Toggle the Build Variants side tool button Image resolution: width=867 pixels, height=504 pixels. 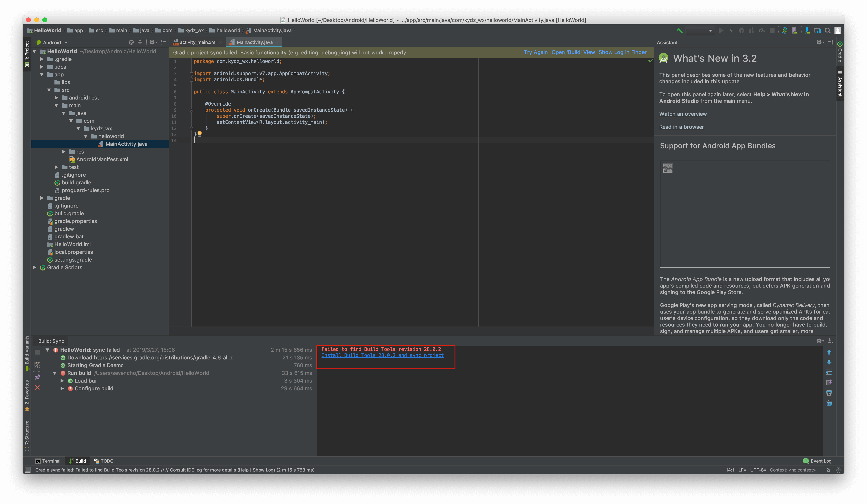[27, 353]
